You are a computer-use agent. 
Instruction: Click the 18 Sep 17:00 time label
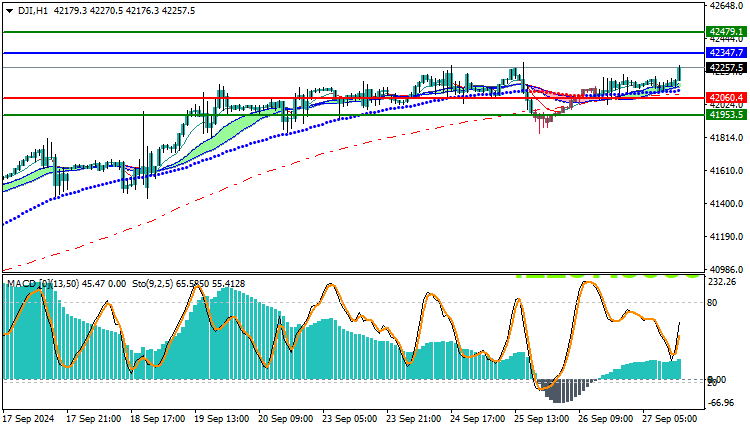click(x=157, y=419)
